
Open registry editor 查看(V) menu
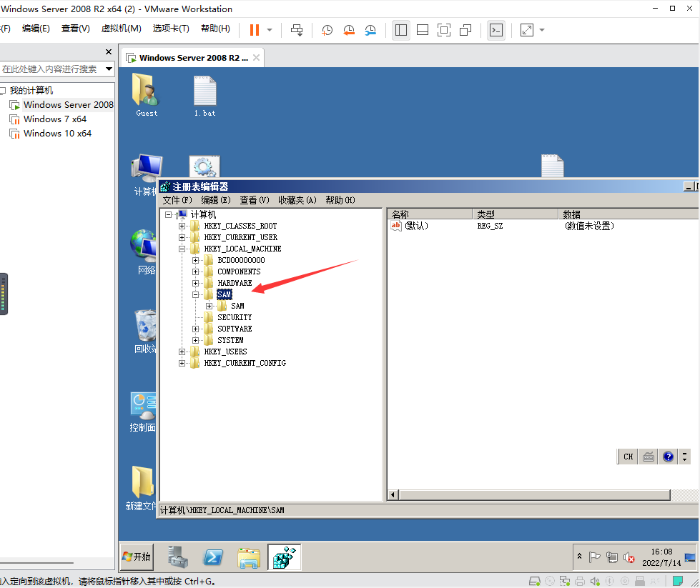tap(255, 200)
